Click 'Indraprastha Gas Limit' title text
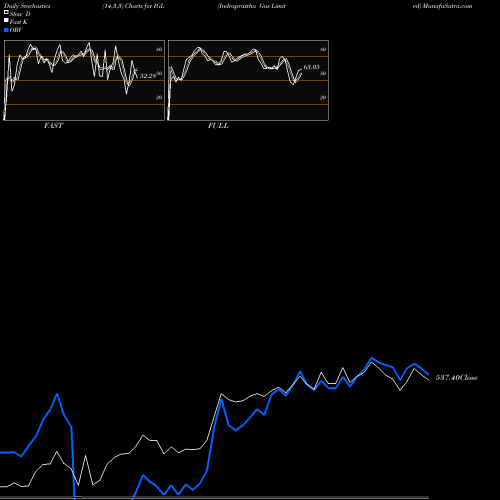This screenshot has height=500, width=500. (252, 6)
